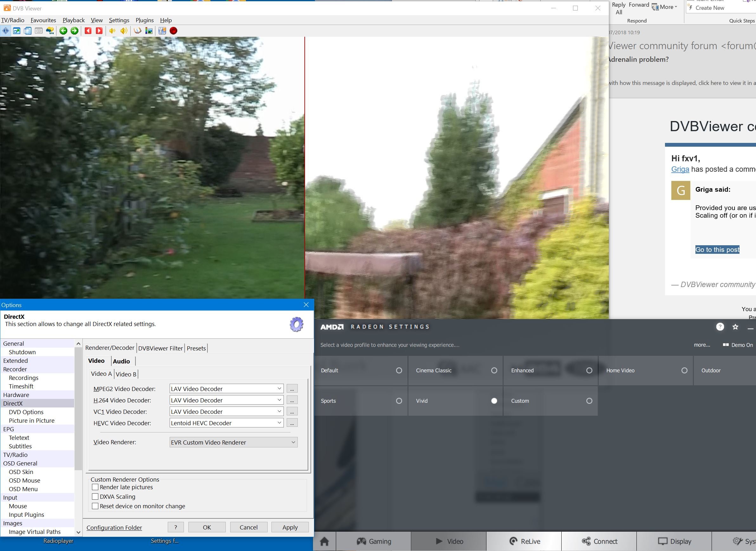The height and width of the screenshot is (551, 756).
Task: Open Radeon Settings home icon
Action: 324,541
